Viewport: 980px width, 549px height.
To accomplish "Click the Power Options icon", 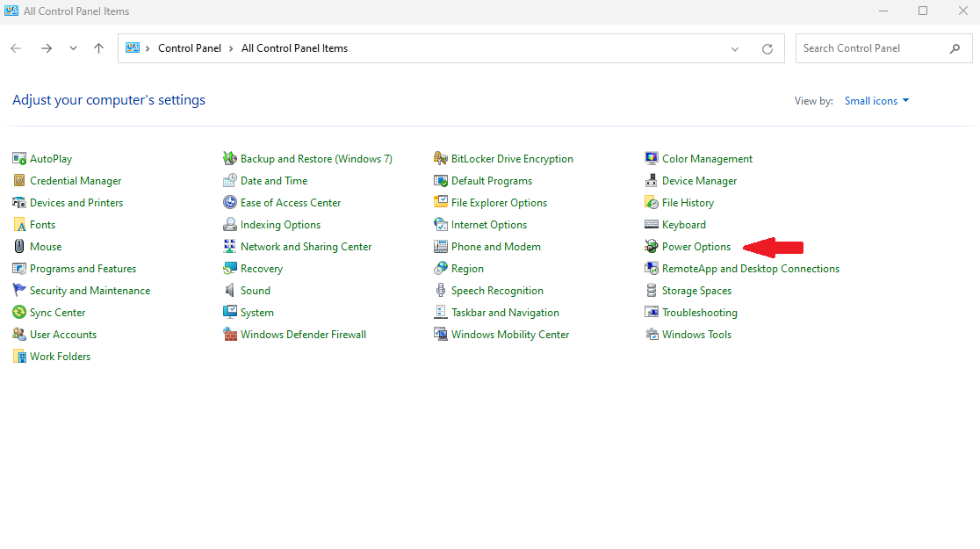I will 652,246.
